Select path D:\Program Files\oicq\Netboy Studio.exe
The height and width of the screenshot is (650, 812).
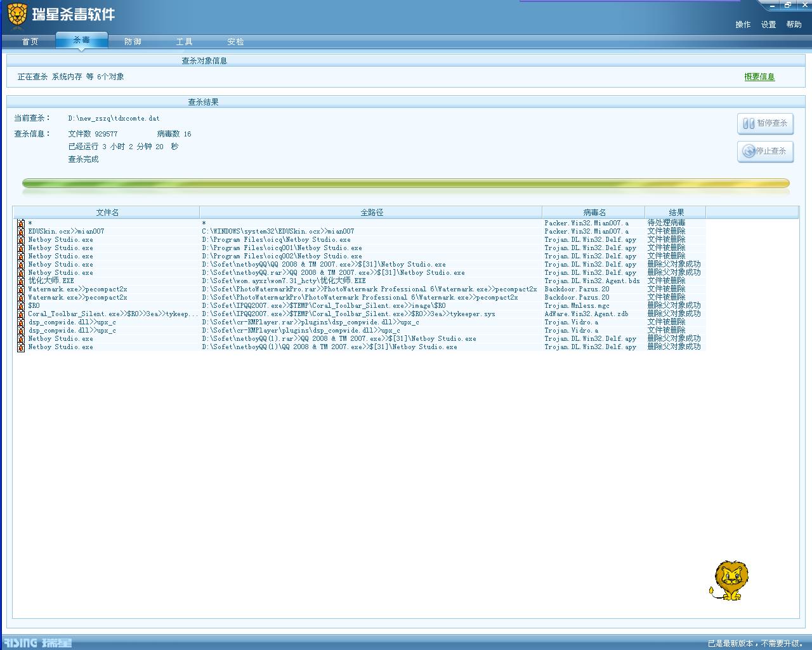tap(276, 240)
